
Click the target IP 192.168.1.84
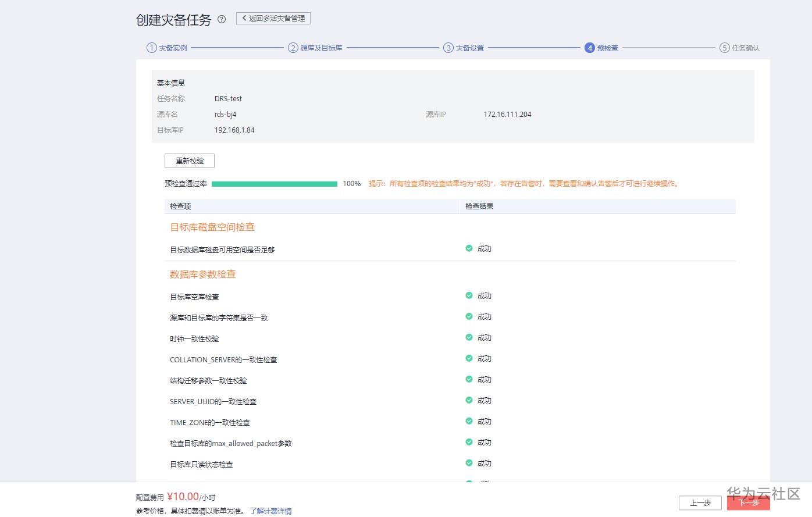(x=234, y=130)
